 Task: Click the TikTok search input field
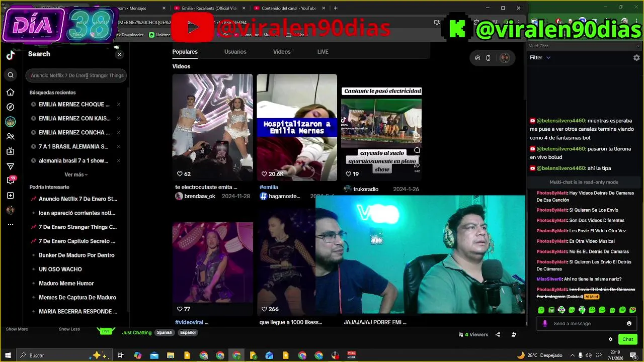pyautogui.click(x=76, y=75)
